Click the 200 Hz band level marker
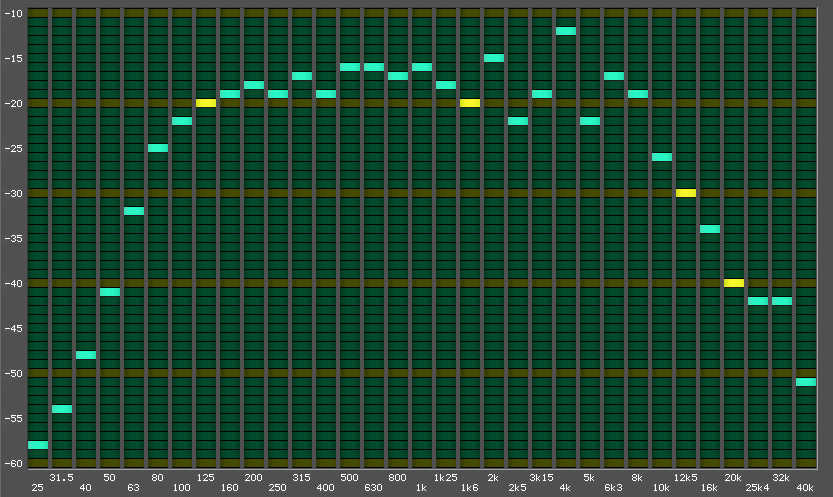 tap(254, 85)
